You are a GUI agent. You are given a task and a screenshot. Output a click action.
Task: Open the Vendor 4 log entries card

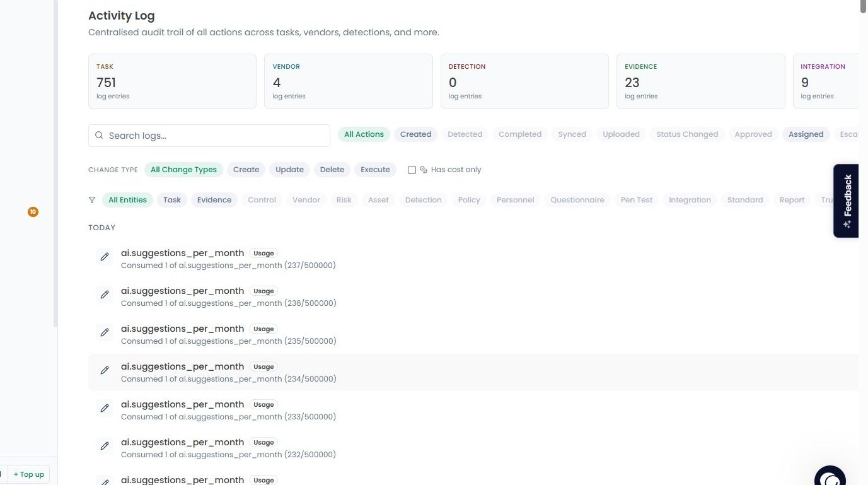[x=348, y=81]
